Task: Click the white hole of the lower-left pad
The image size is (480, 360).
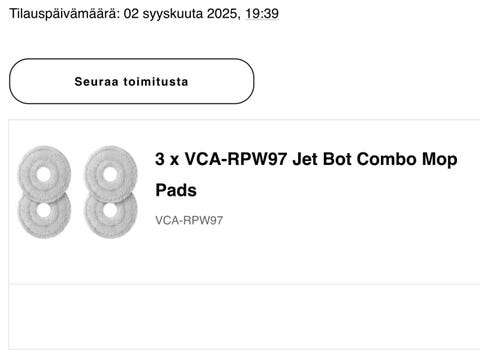Action: [x=44, y=210]
